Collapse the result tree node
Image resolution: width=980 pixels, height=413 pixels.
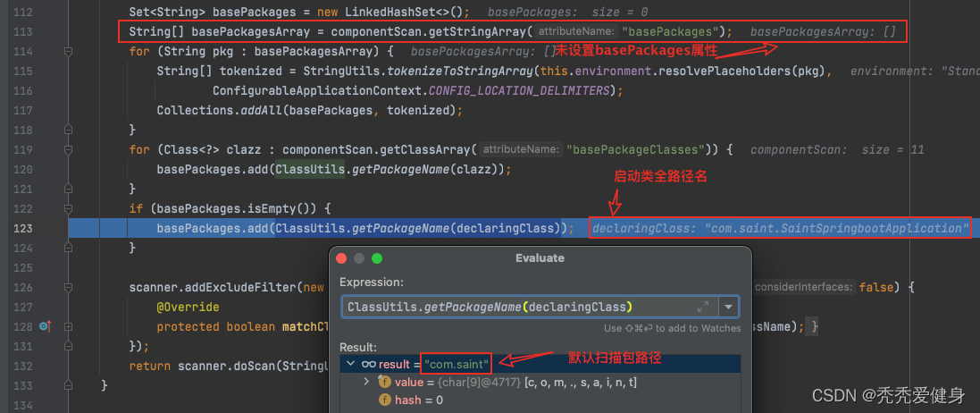click(x=349, y=364)
